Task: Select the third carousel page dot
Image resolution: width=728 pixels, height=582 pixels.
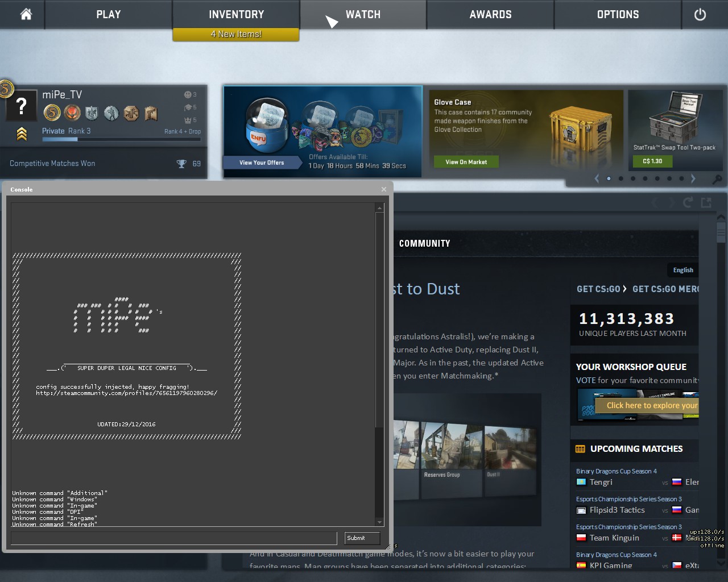Action: (x=633, y=178)
